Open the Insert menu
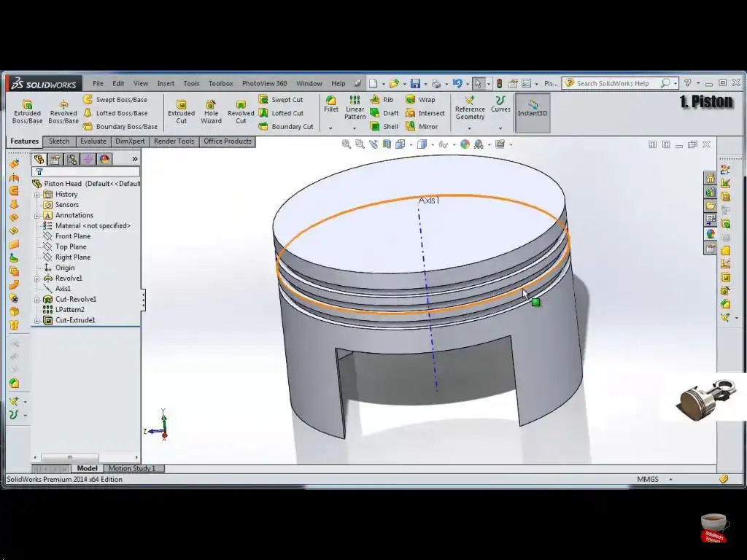Screen dimensions: 747x560 coord(166,83)
